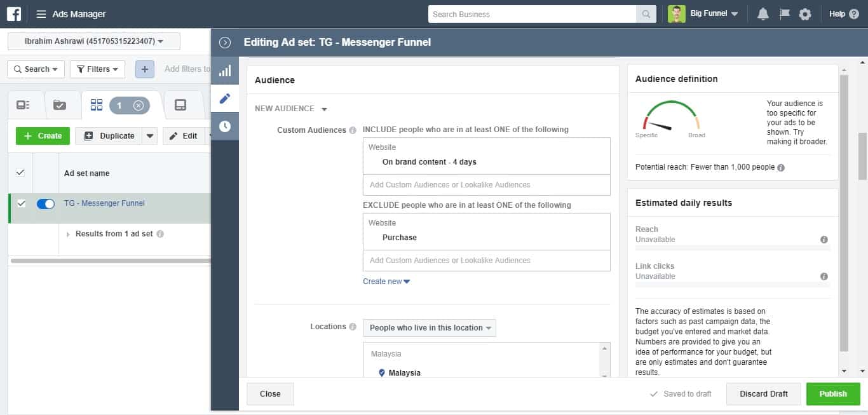Viewport: 868px width, 415px height.
Task: Click Discard Draft
Action: (764, 394)
